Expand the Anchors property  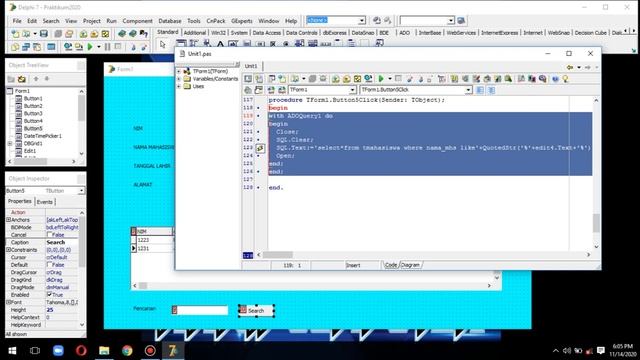pyautogui.click(x=8, y=220)
